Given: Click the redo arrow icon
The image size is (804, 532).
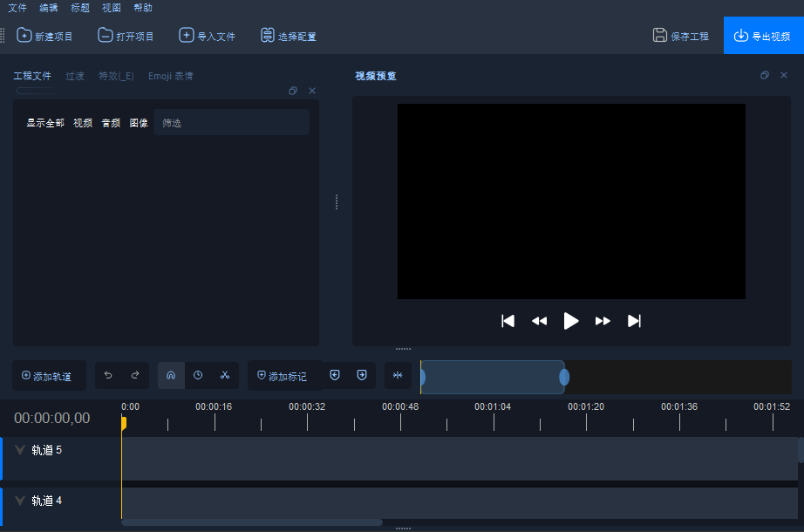Looking at the screenshot, I should coord(135,375).
